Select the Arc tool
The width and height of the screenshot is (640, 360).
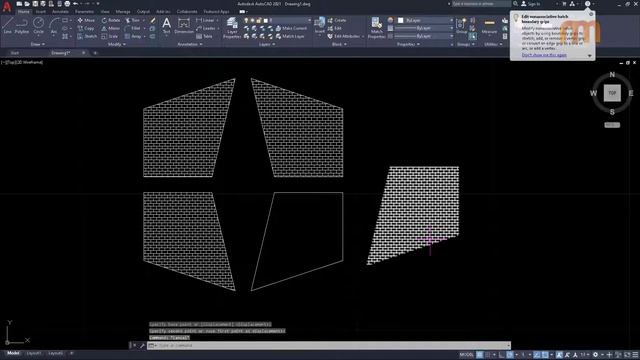[54, 25]
